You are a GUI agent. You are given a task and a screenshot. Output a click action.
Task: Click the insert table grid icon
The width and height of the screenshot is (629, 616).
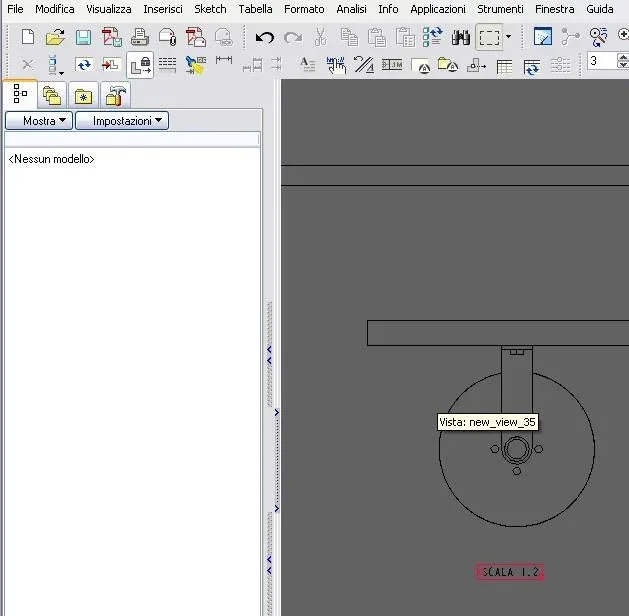tap(504, 67)
